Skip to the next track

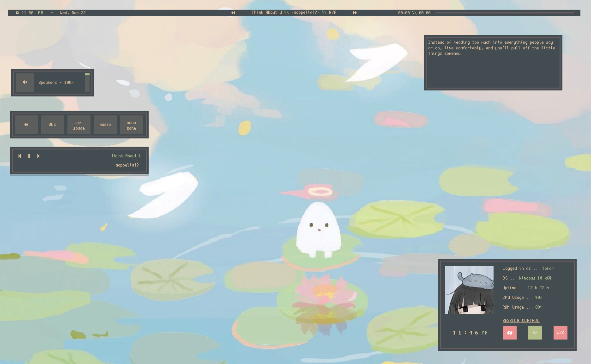click(x=39, y=156)
